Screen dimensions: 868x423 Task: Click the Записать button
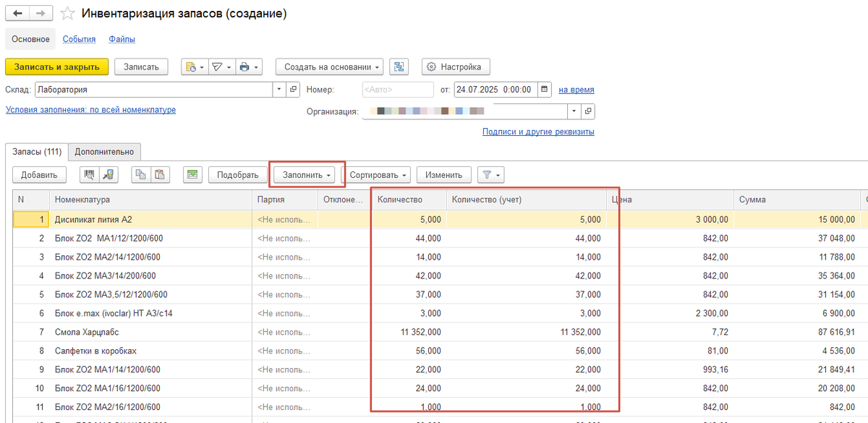tap(141, 67)
